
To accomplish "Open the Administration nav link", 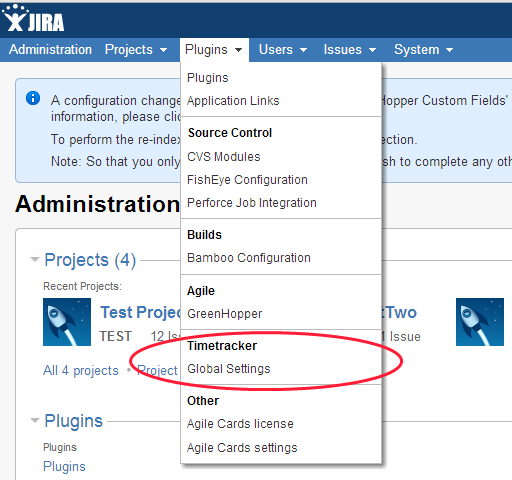I will 50,50.
